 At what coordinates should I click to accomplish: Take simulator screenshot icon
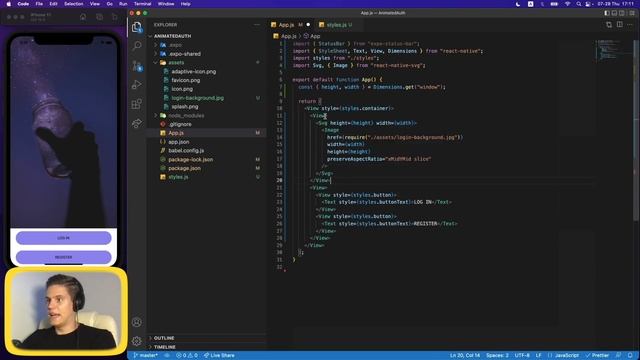[x=99, y=17]
